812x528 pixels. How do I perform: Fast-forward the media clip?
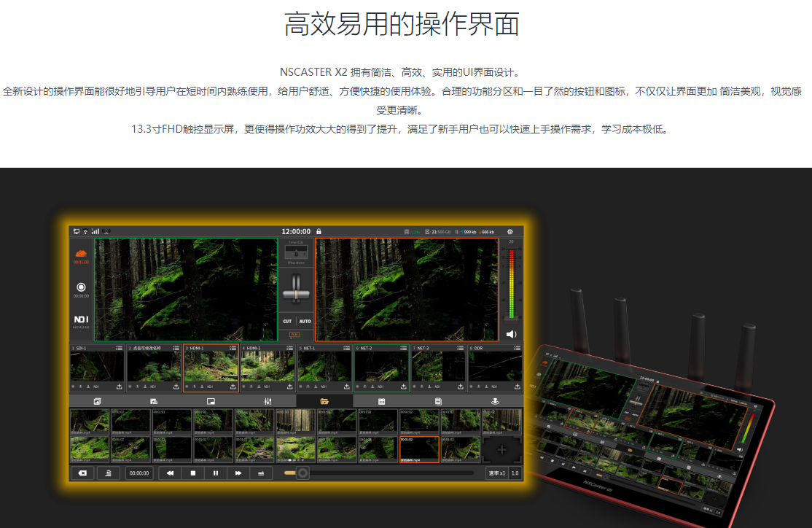click(x=238, y=473)
